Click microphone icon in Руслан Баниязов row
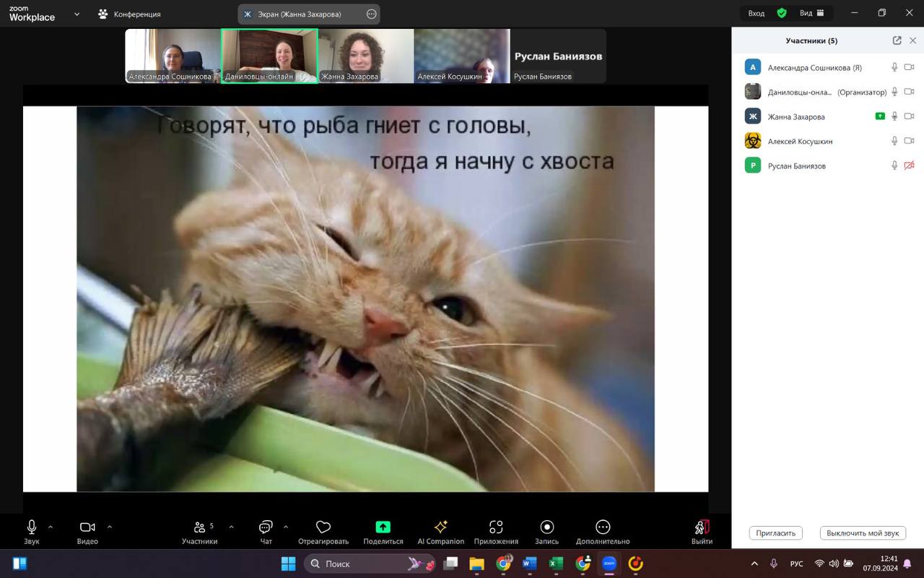 pyautogui.click(x=894, y=165)
